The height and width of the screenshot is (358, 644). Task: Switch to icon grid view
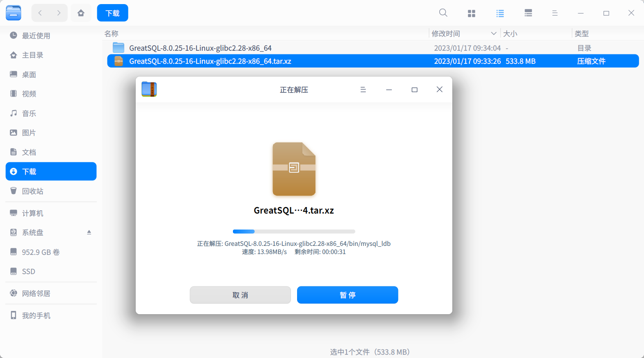tap(472, 14)
